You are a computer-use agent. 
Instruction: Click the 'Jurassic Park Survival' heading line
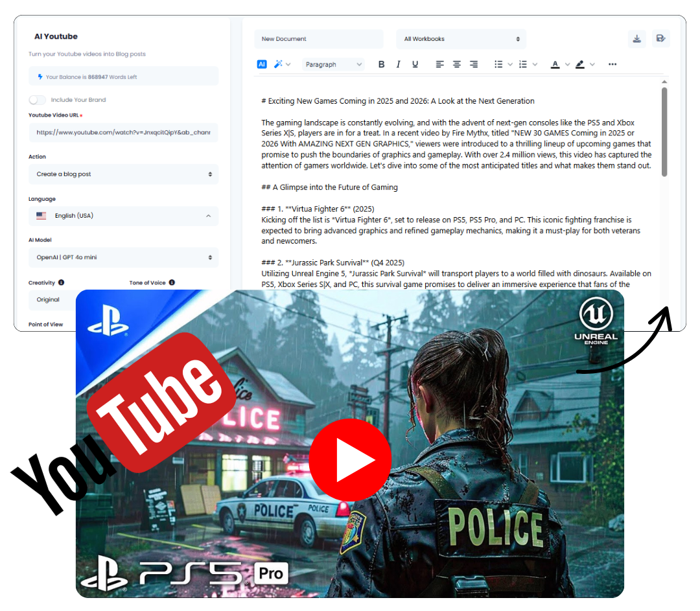(x=333, y=262)
